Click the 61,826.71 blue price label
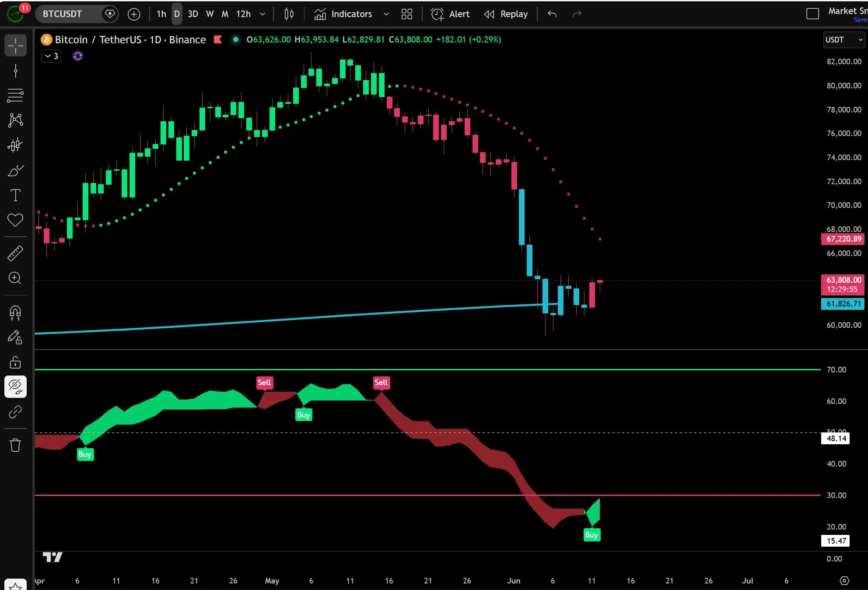The height and width of the screenshot is (590, 868). tap(843, 304)
